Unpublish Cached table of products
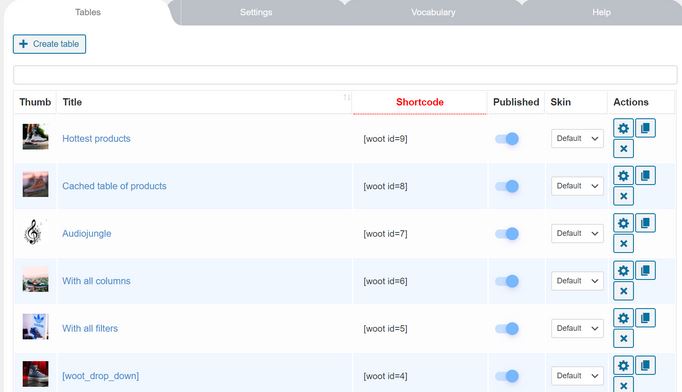Viewport: 682px width, 392px height. [x=507, y=186]
